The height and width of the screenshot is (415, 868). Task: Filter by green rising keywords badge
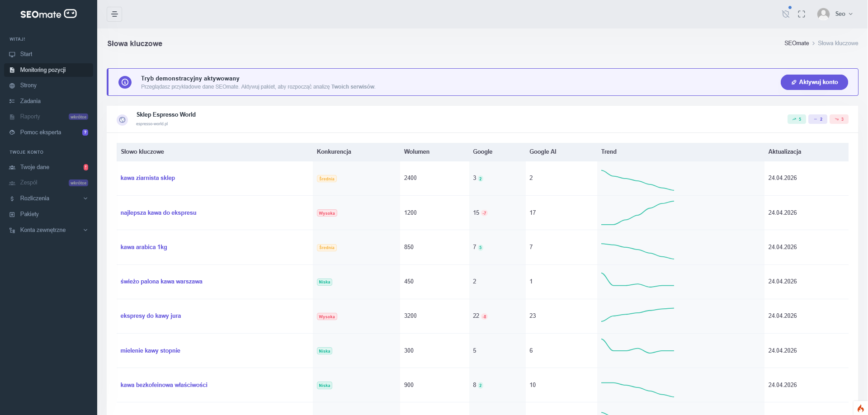tap(796, 119)
